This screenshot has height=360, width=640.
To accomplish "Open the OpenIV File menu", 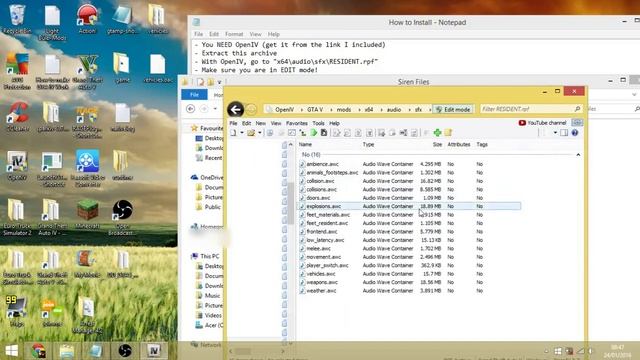I will point(233,123).
